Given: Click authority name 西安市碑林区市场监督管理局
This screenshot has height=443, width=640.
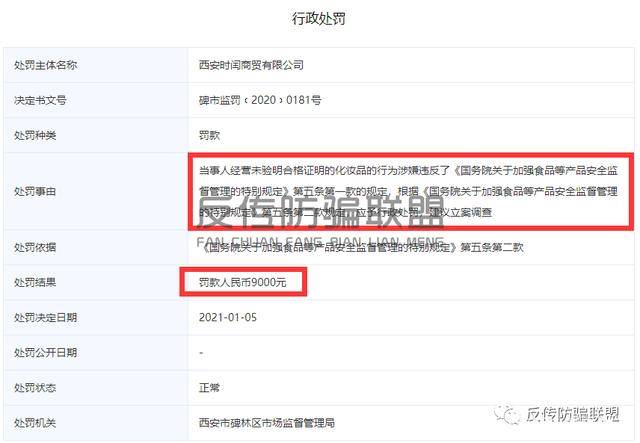Looking at the screenshot, I should tap(267, 423).
